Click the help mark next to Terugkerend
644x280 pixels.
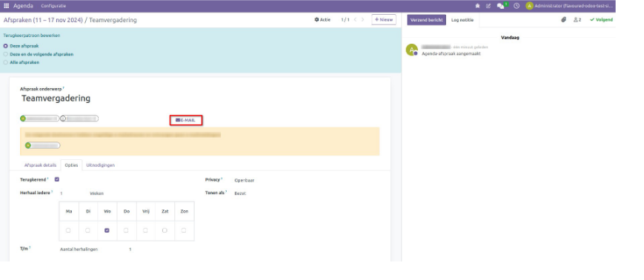pyautogui.click(x=47, y=179)
